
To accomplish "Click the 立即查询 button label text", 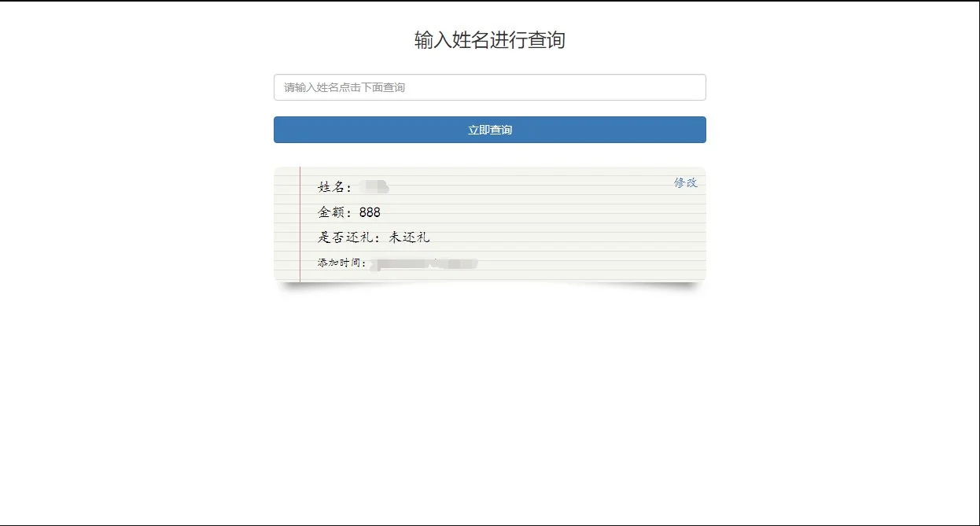I will (489, 129).
